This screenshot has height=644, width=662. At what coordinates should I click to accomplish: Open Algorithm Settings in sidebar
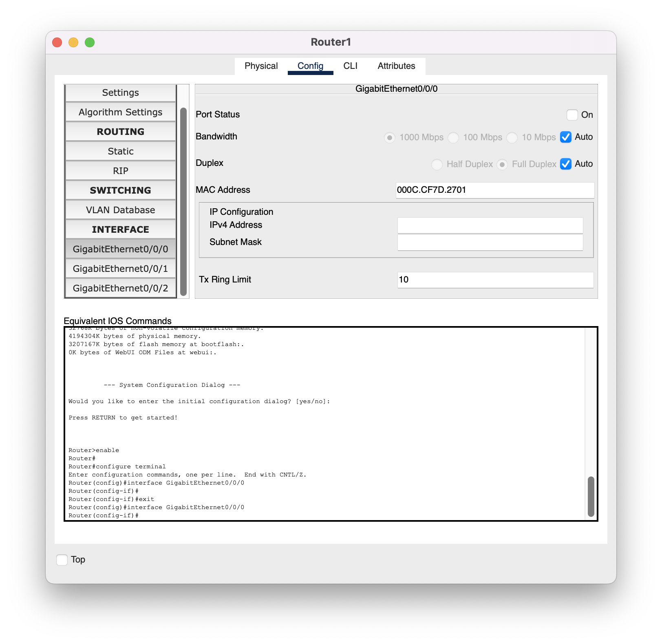pyautogui.click(x=121, y=112)
